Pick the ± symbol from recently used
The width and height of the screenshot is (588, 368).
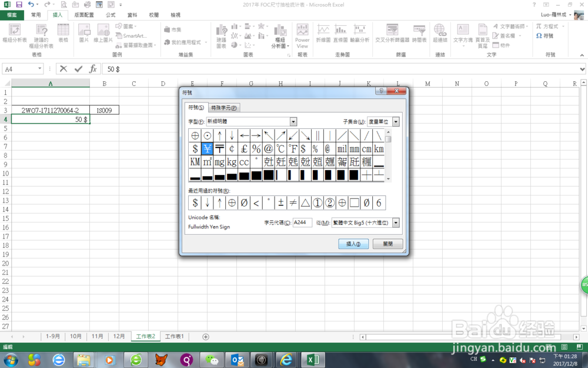tap(281, 203)
